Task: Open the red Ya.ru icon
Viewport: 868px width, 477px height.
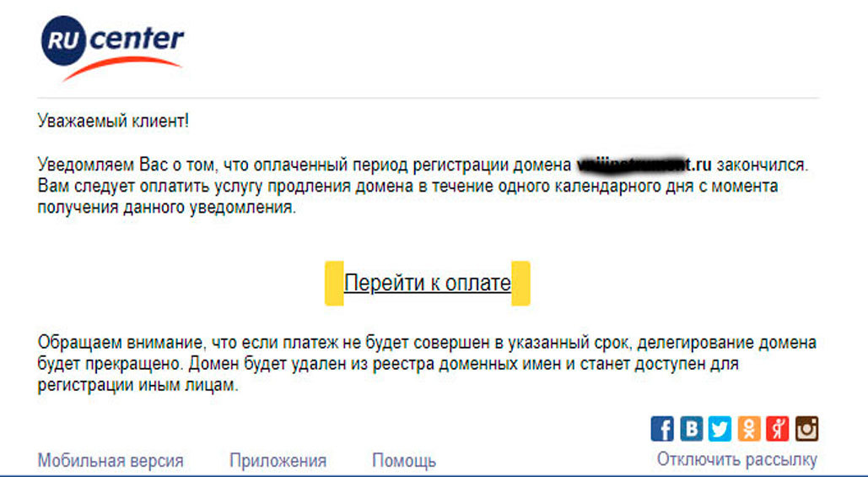Action: coord(778,429)
